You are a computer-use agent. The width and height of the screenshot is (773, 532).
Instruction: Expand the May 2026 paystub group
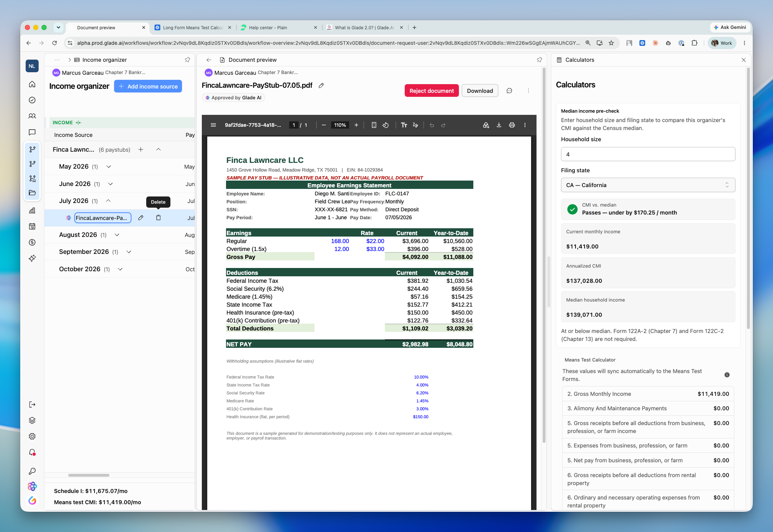[109, 166]
